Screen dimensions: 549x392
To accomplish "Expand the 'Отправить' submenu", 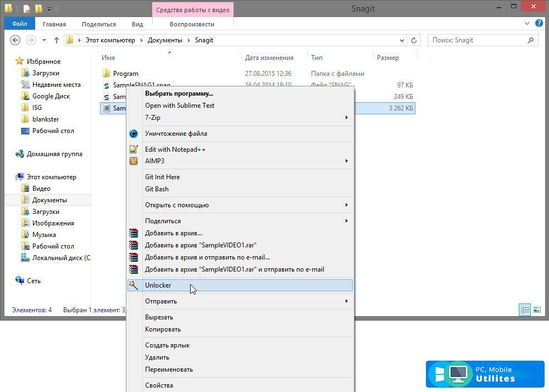I will coord(346,301).
